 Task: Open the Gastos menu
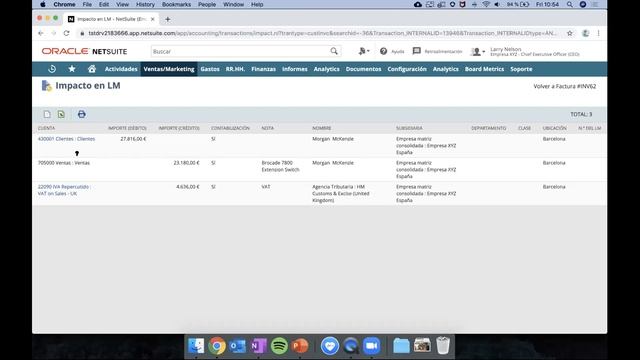coord(210,69)
